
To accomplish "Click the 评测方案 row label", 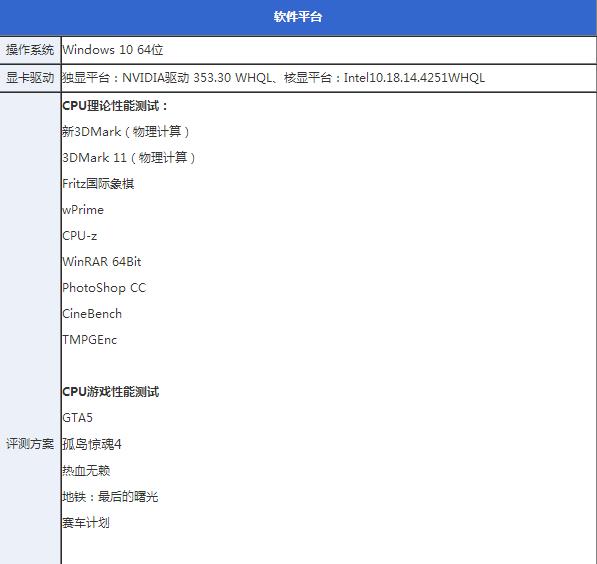I will coord(30,444).
